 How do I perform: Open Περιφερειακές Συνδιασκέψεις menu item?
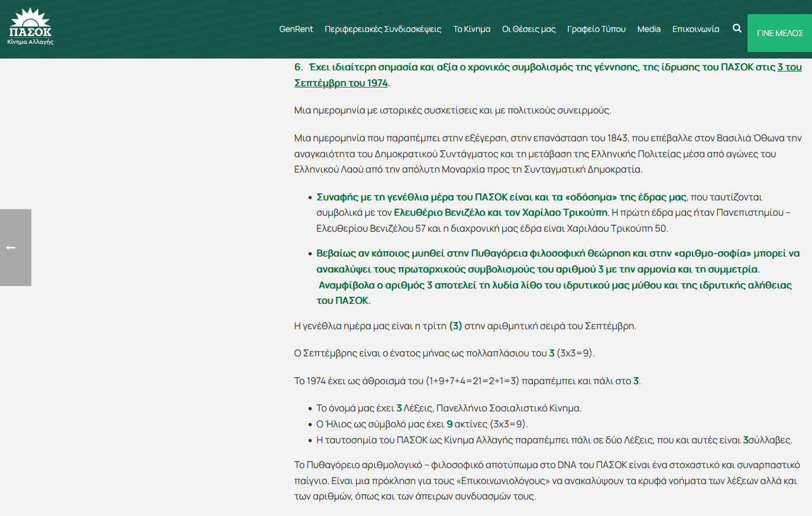[383, 29]
